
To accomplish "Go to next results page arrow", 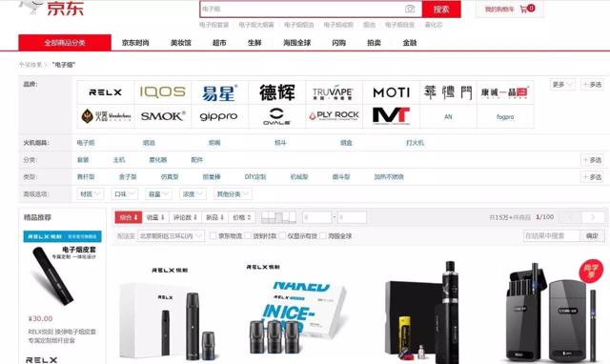I will click(593, 217).
